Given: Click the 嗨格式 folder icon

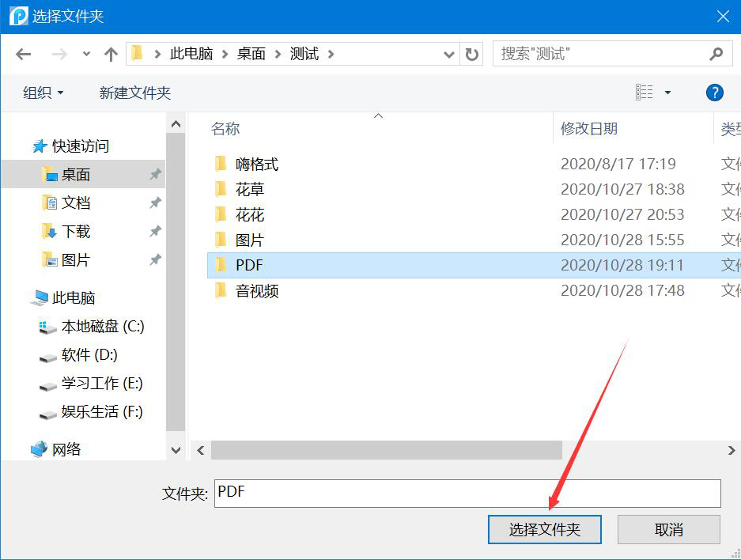Looking at the screenshot, I should coord(221,164).
